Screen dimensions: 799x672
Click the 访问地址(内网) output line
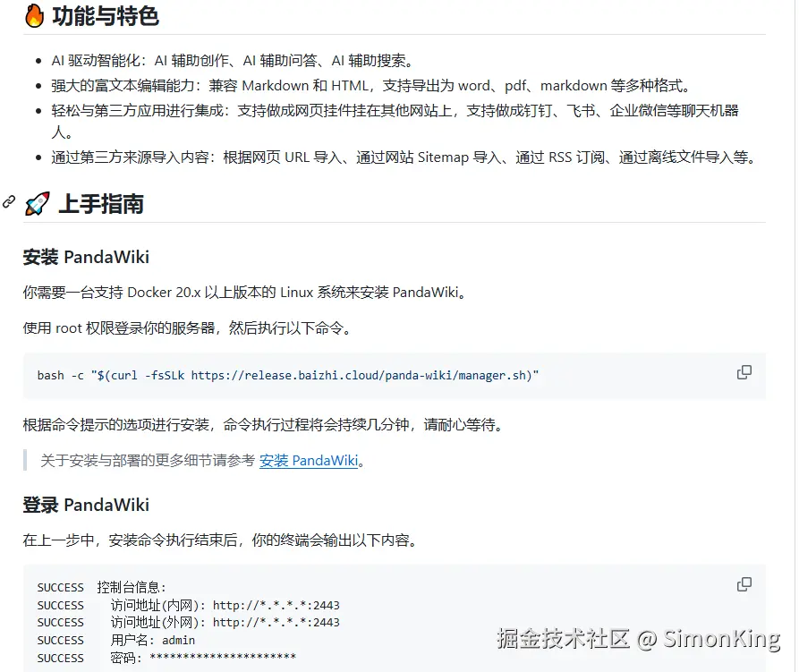189,605
